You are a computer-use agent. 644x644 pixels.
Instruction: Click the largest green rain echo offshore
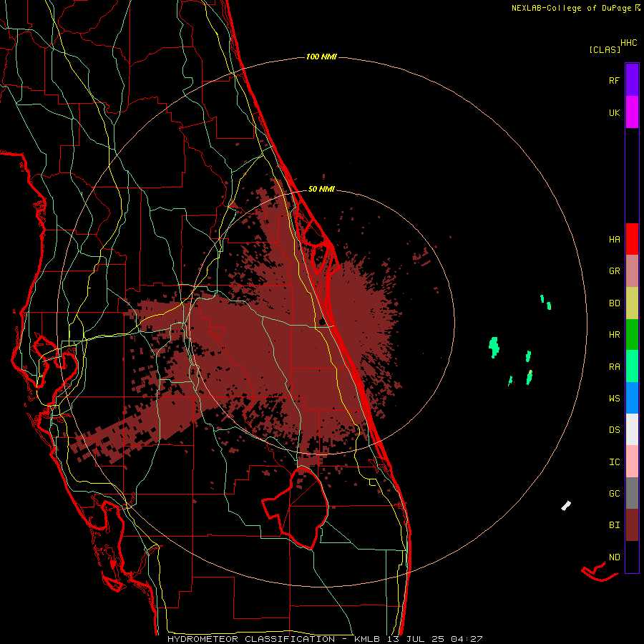[494, 347]
